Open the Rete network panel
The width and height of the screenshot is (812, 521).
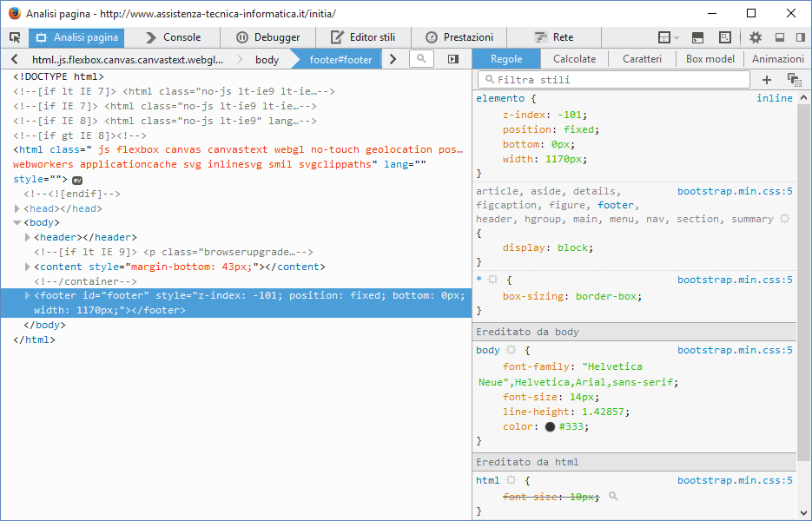[554, 37]
